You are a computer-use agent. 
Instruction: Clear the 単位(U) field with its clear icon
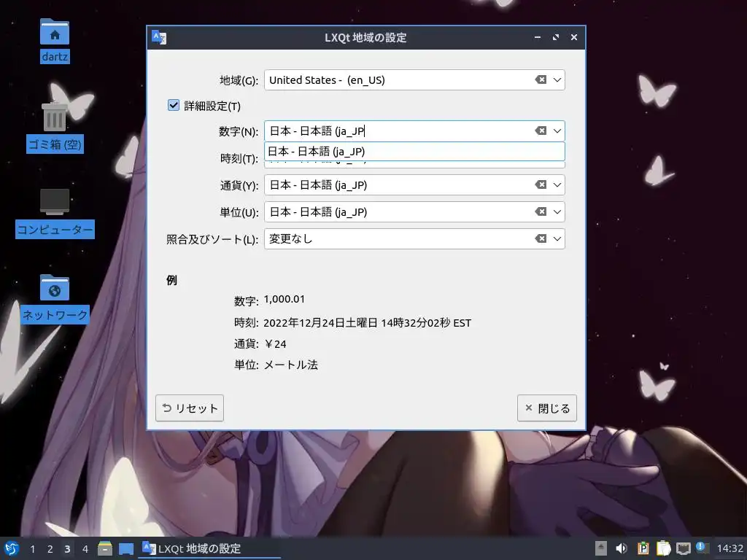click(x=541, y=211)
